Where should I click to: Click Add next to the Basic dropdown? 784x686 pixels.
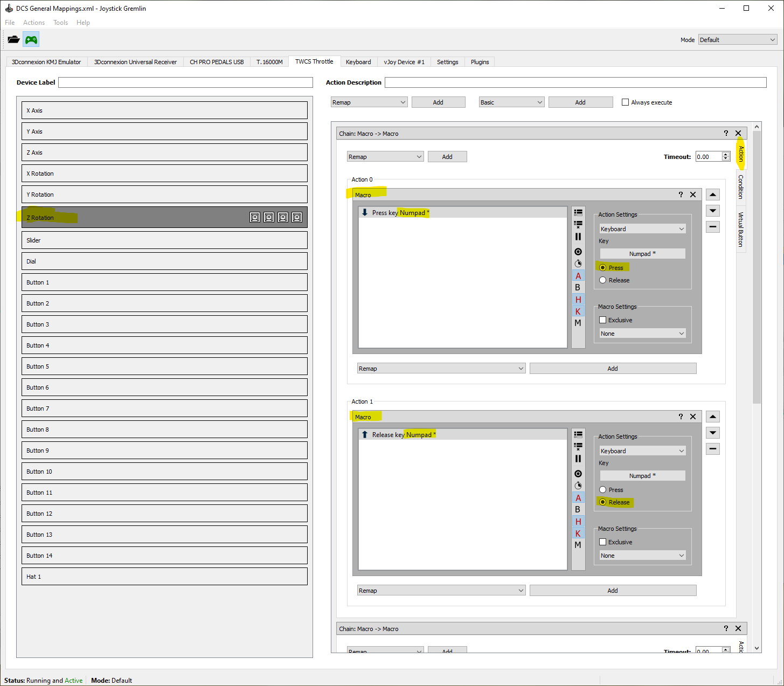click(x=580, y=102)
